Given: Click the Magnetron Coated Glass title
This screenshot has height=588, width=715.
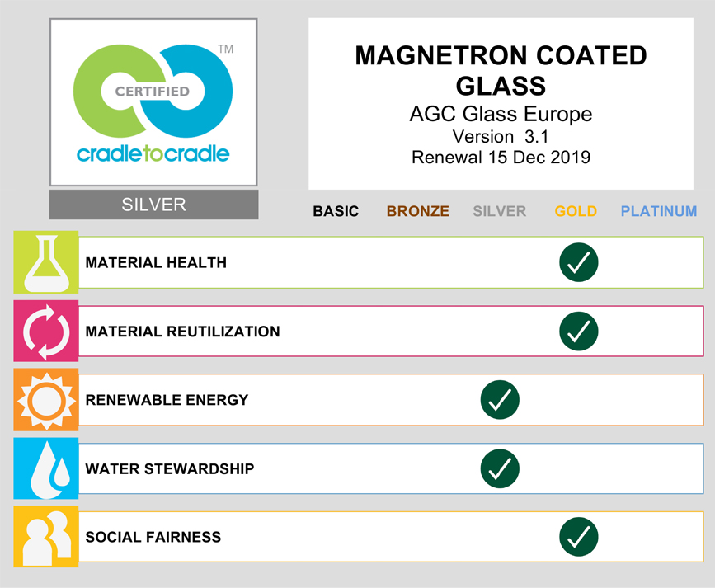Looking at the screenshot, I should [501, 70].
